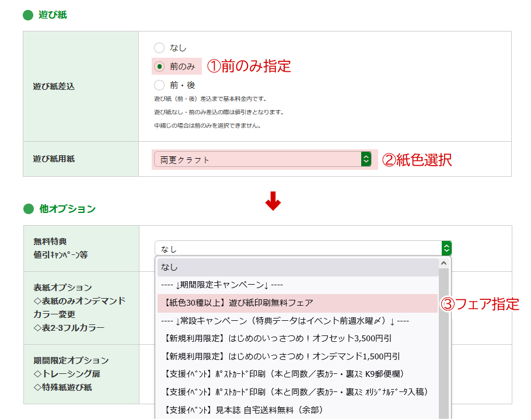Click the 遊び紙 section heading
Image resolution: width=531 pixels, height=420 pixels.
click(53, 15)
